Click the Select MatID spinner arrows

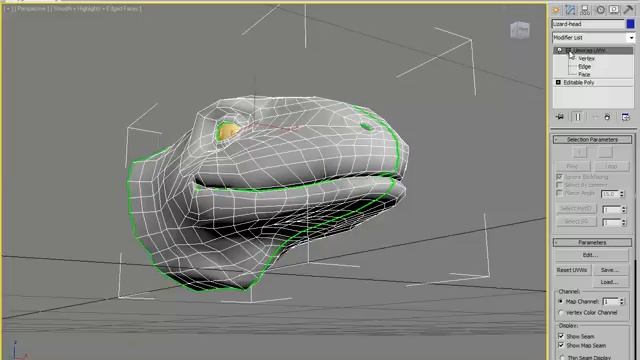[624, 209]
